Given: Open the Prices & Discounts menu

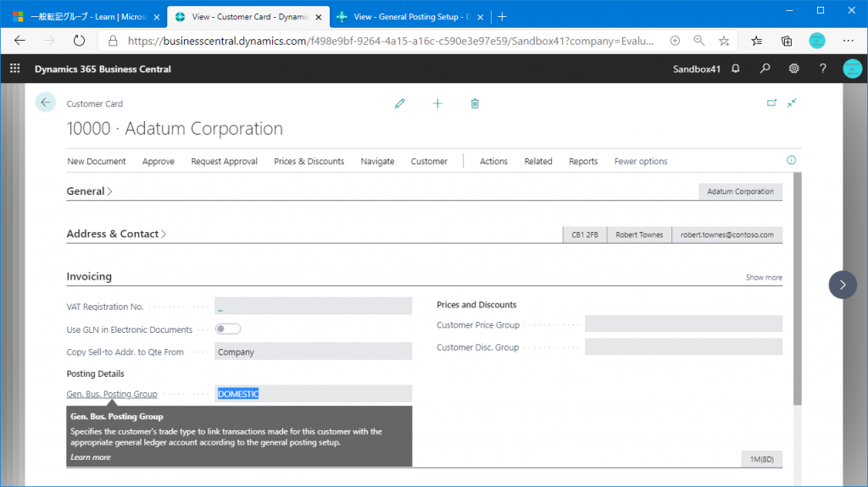Looking at the screenshot, I should point(309,161).
